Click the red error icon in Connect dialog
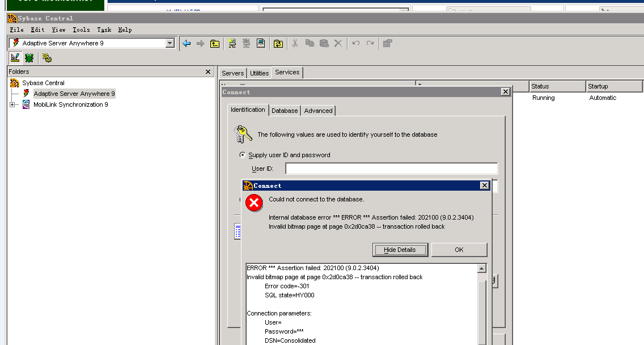This screenshot has width=644, height=345. (254, 203)
